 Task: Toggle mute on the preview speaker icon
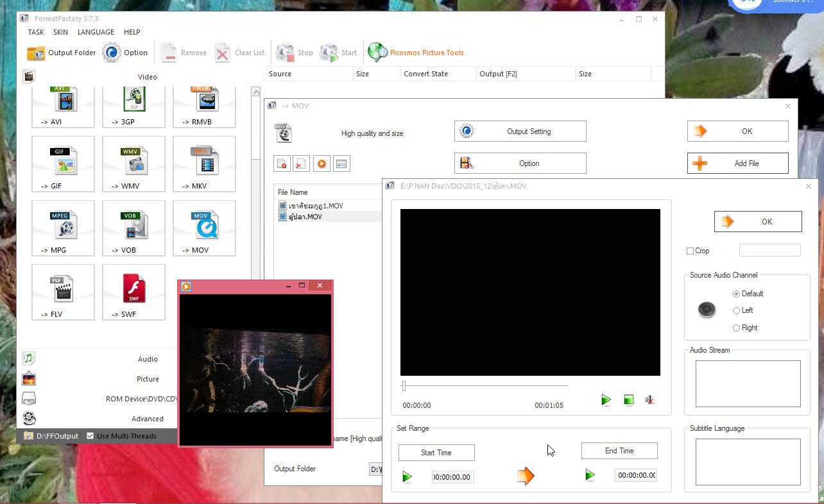[x=649, y=400]
